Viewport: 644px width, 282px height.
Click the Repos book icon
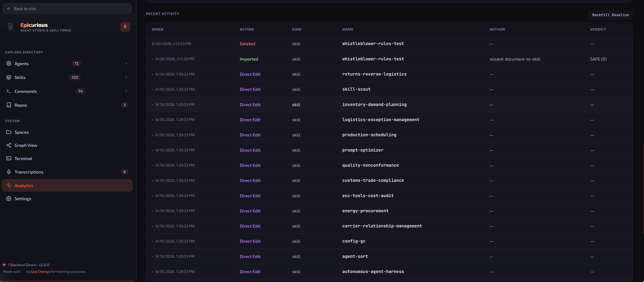(9, 105)
